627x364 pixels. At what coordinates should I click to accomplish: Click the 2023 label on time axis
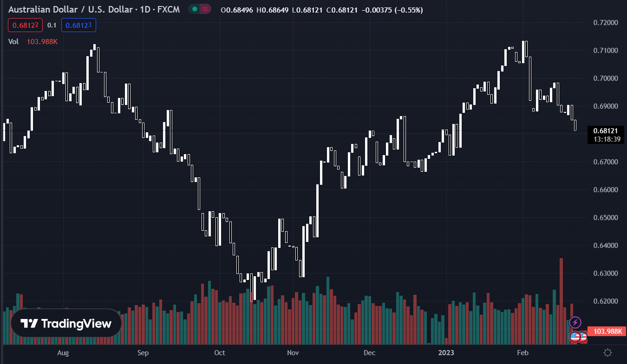point(446,353)
